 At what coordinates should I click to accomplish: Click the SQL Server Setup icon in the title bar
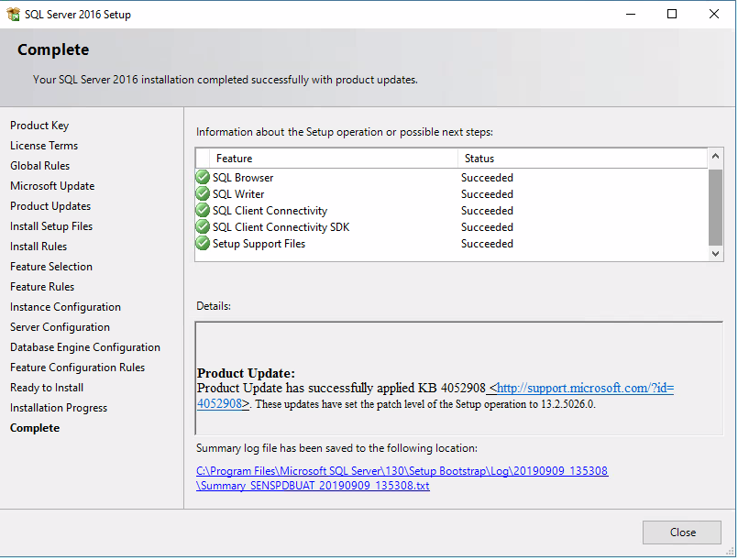14,14
